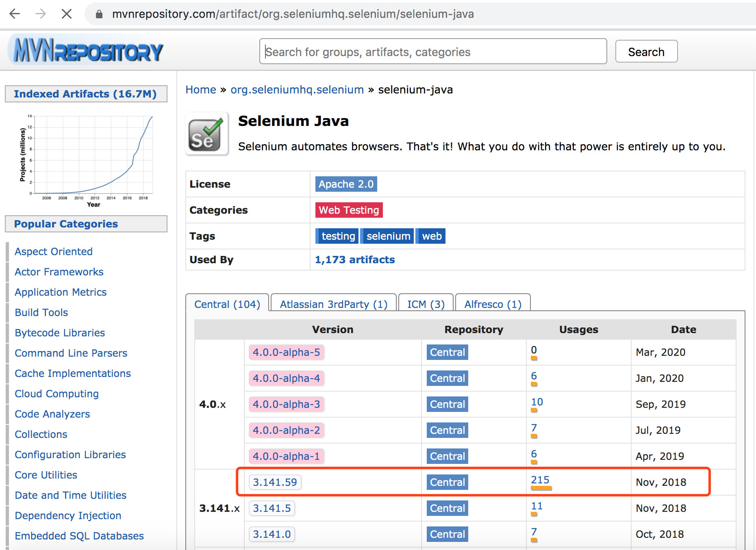Viewport: 756px width, 550px height.
Task: Click the indexed artifacts growth chart
Action: [86, 161]
